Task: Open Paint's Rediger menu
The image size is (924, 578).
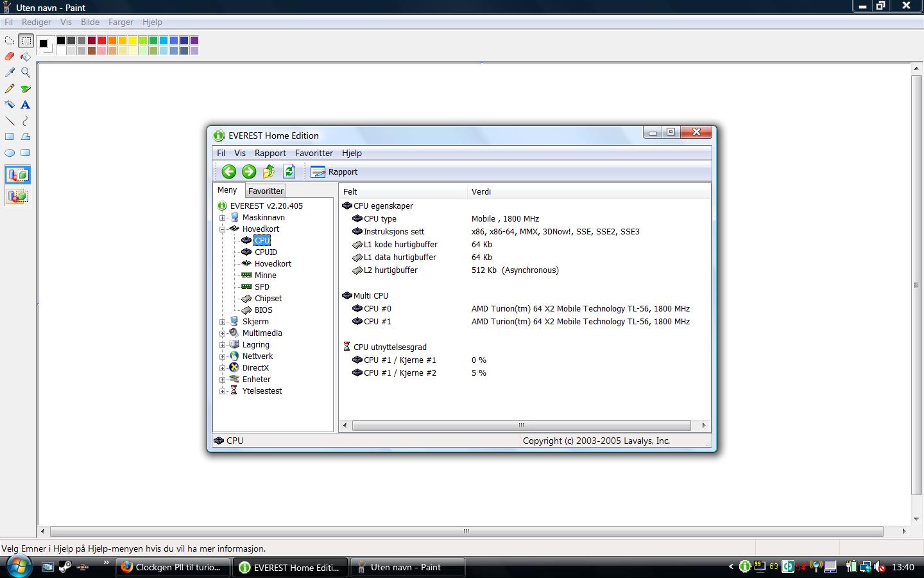Action: (x=37, y=22)
